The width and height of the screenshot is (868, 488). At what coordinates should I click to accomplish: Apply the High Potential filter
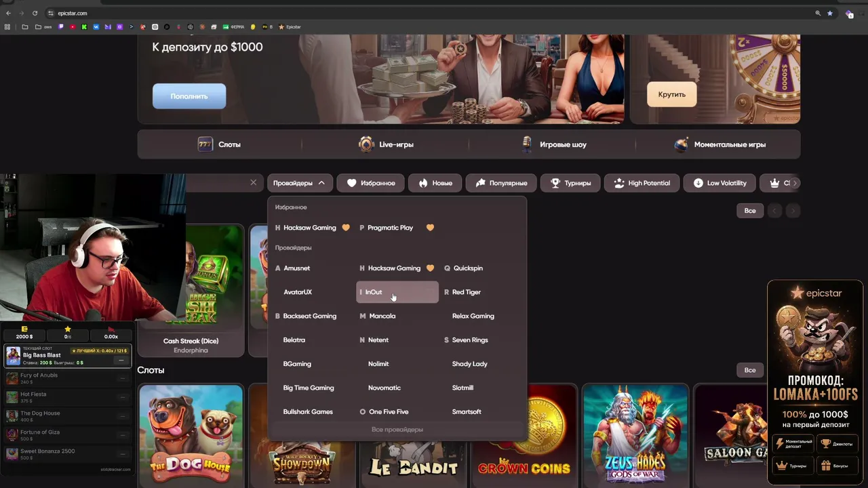point(642,183)
